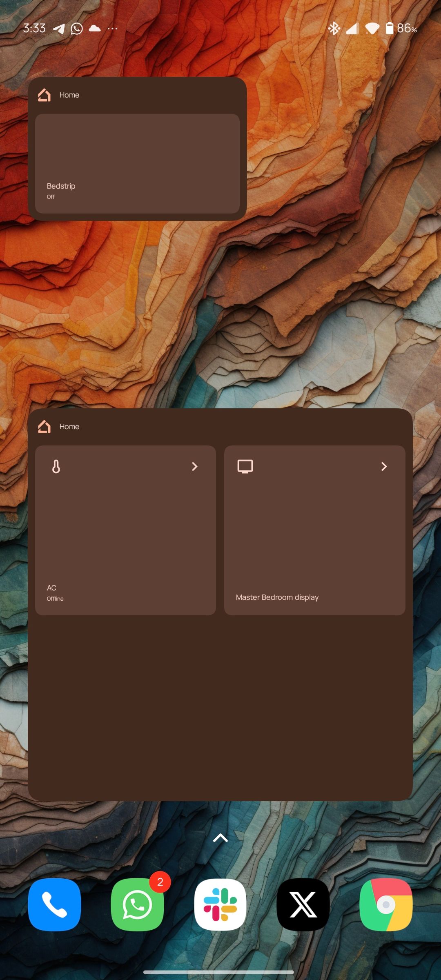Tap "Home" title in the AC widget
Image resolution: width=441 pixels, height=980 pixels.
[x=69, y=427]
